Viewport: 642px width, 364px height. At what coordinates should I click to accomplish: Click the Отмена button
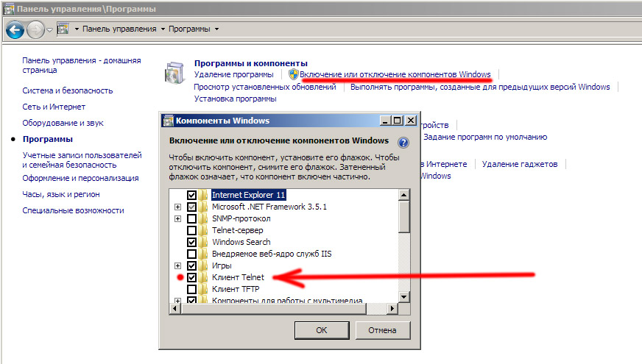pyautogui.click(x=381, y=330)
